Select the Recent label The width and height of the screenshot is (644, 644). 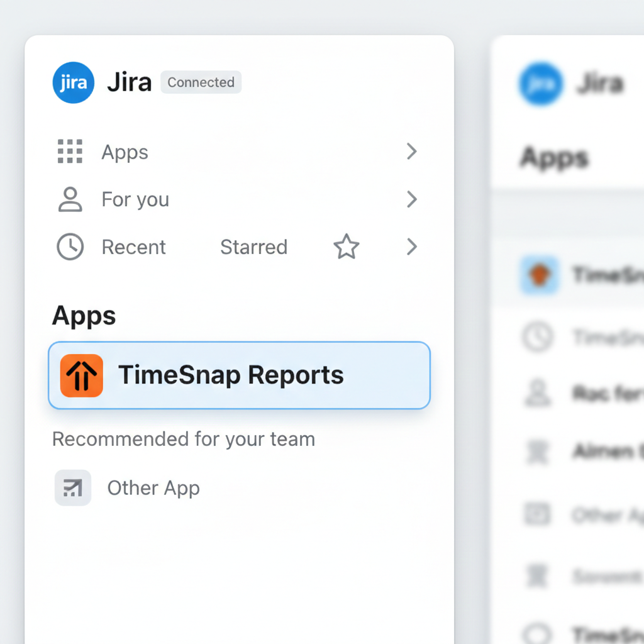coord(134,247)
